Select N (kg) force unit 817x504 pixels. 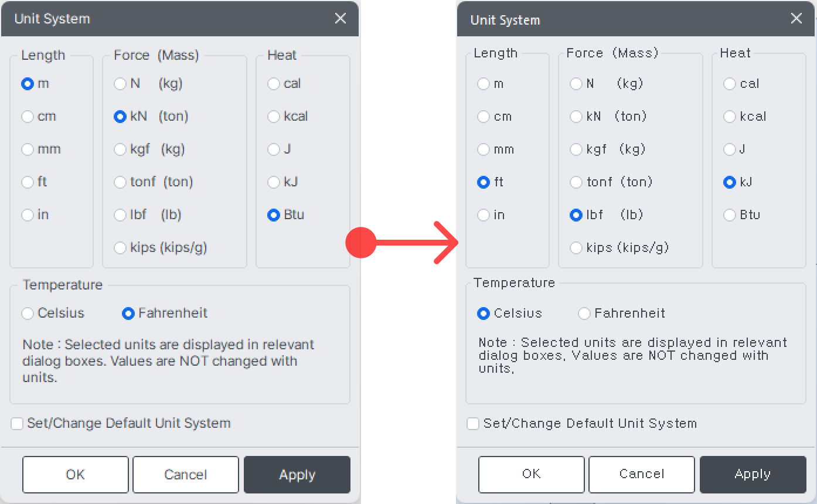tap(120, 84)
